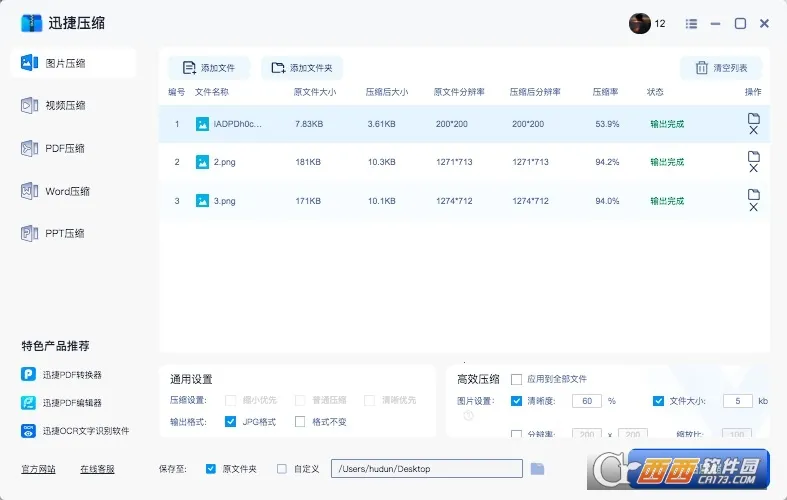Toggle the 普通压缩 checkbox
787x500 pixels.
click(x=300, y=400)
